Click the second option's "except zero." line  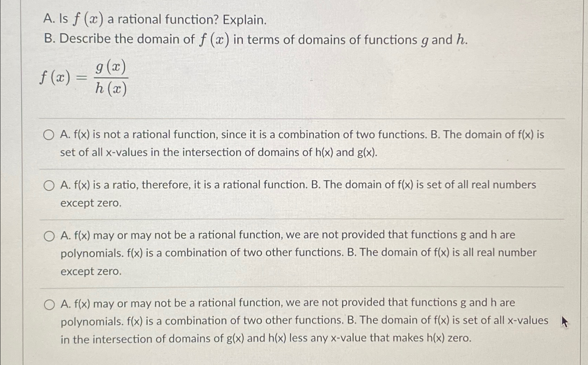pyautogui.click(x=91, y=203)
